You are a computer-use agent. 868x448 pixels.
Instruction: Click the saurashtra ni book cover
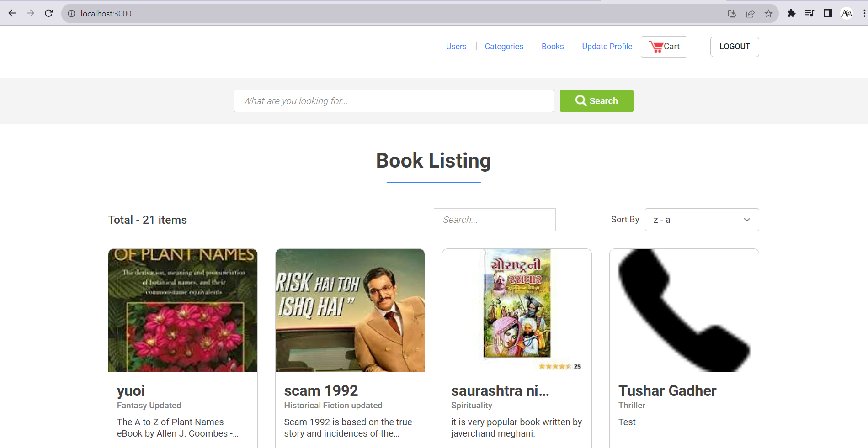[x=517, y=311]
